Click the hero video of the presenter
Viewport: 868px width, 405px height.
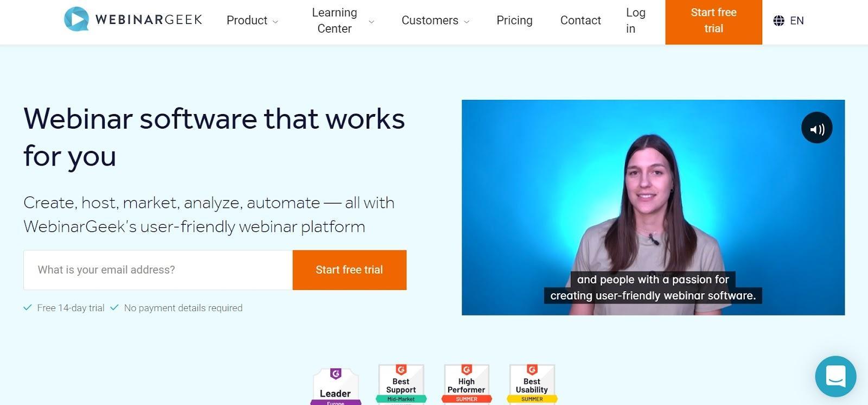(x=653, y=207)
